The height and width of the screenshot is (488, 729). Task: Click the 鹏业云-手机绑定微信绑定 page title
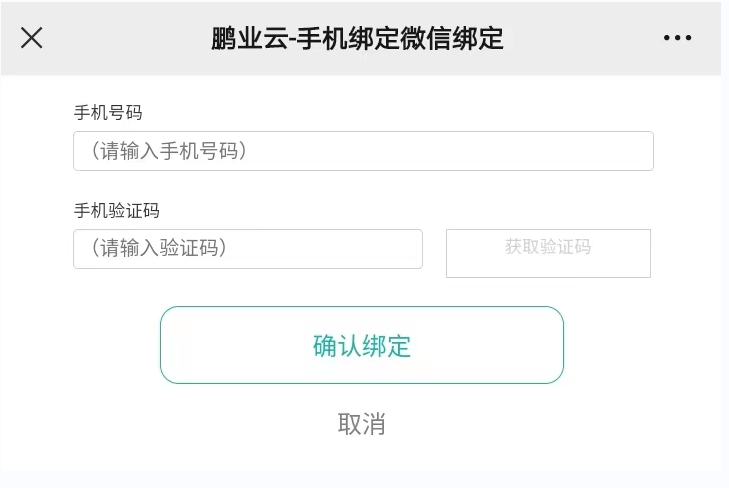pyautogui.click(x=357, y=38)
